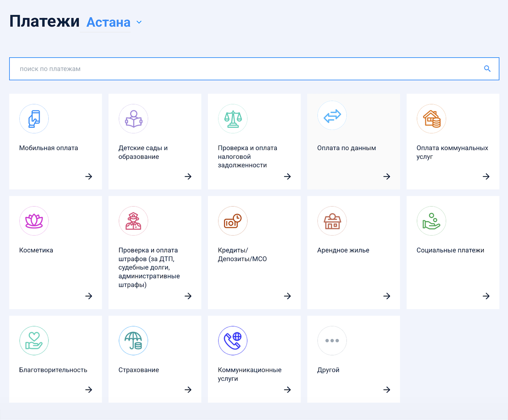The height and width of the screenshot is (420, 508).
Task: Open the Детские сады и образование label
Action: click(143, 152)
